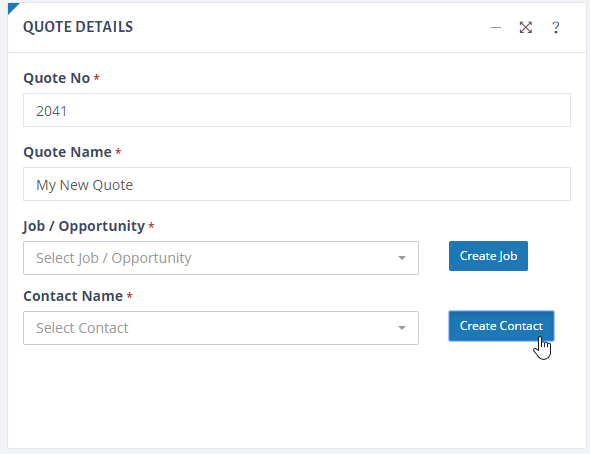Click the Quote No field label
The height and width of the screenshot is (454, 590).
pos(57,78)
